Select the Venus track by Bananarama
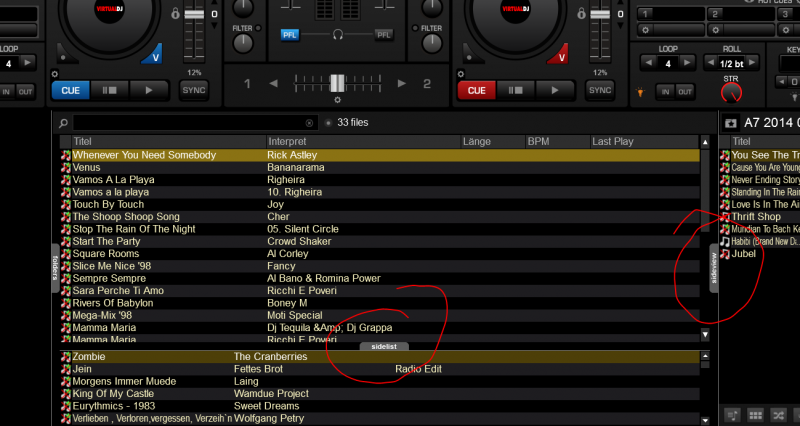 tap(380, 167)
